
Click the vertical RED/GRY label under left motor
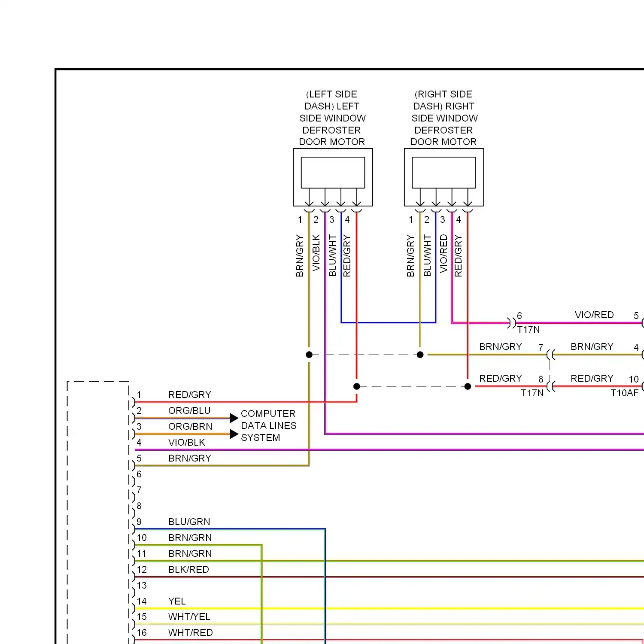click(347, 255)
